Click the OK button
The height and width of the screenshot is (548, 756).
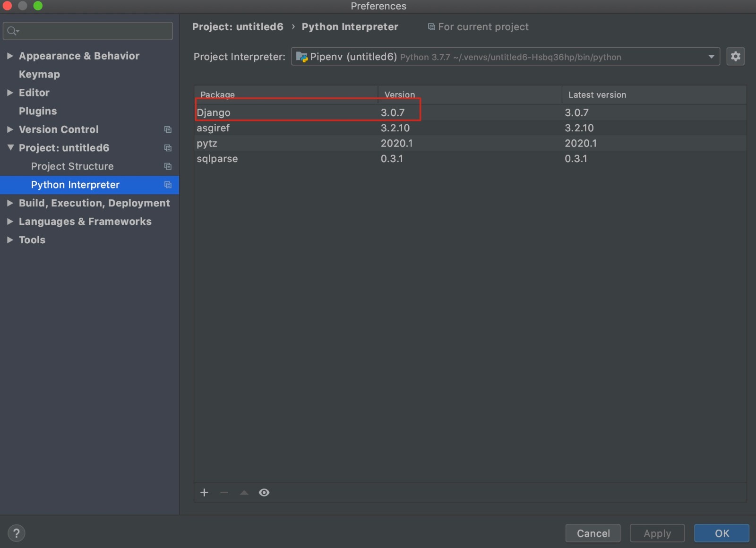(x=722, y=533)
